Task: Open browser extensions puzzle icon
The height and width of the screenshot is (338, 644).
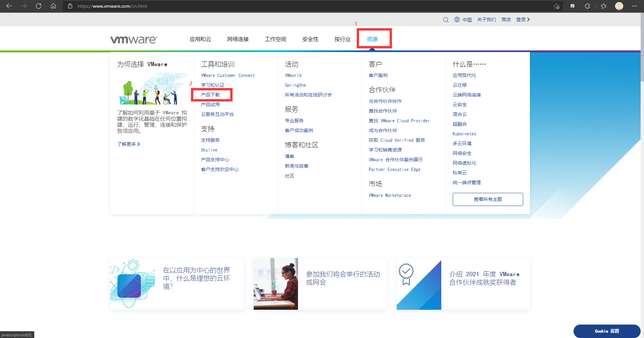Action: (587, 6)
